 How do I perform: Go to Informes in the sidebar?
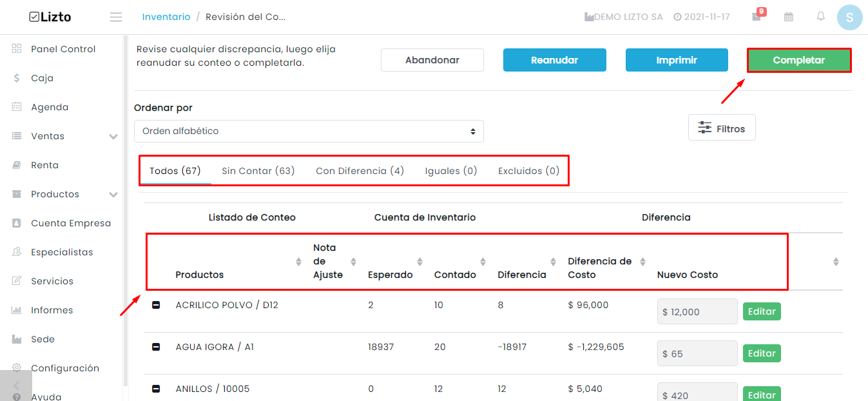click(x=52, y=310)
